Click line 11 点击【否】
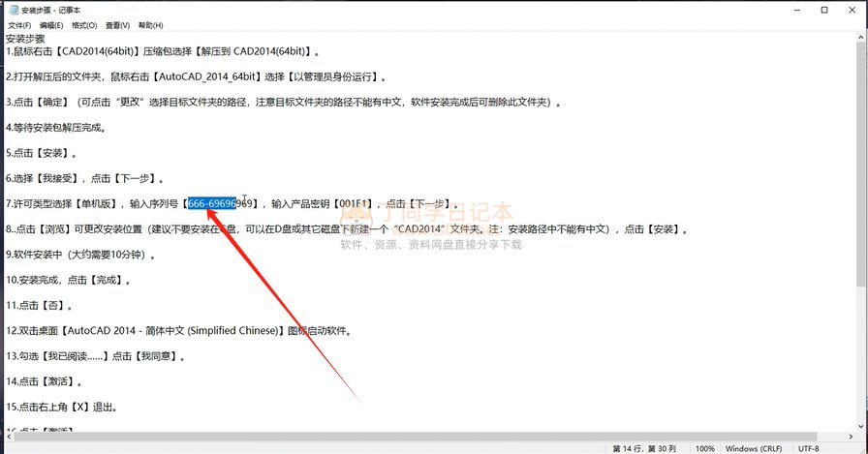Image resolution: width=868 pixels, height=454 pixels. click(x=39, y=305)
